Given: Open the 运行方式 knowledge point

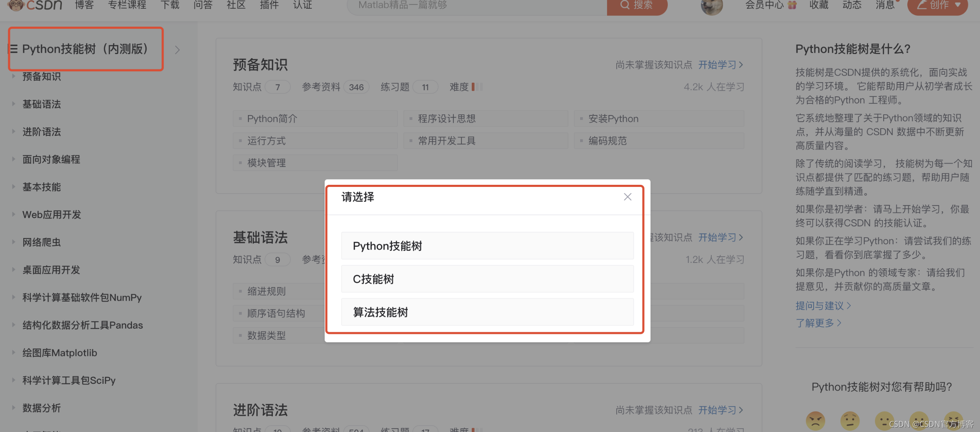Looking at the screenshot, I should pos(315,141).
